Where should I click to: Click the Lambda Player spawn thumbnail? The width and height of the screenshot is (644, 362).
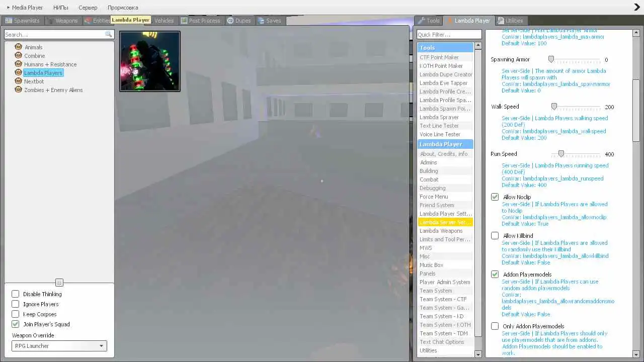pos(150,61)
